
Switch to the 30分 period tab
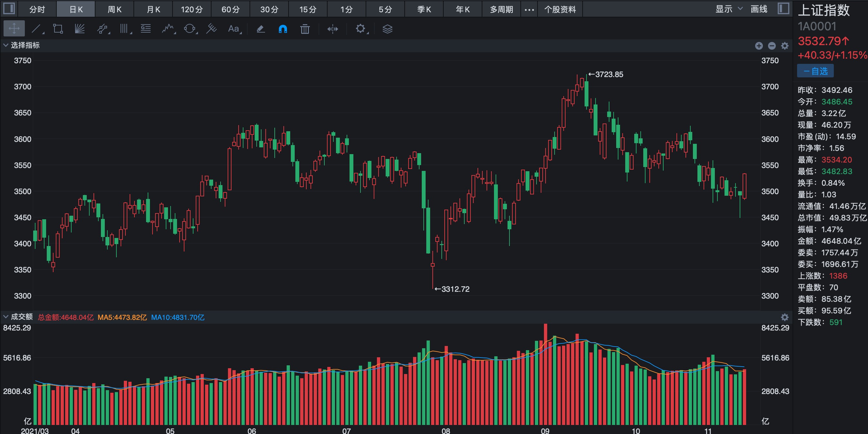pyautogui.click(x=269, y=9)
